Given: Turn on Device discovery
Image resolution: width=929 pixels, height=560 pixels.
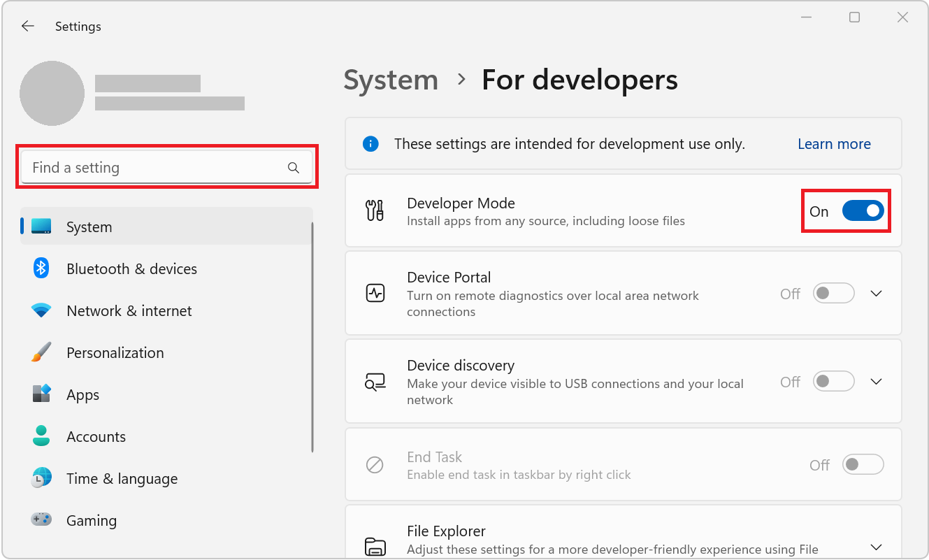Looking at the screenshot, I should (833, 381).
